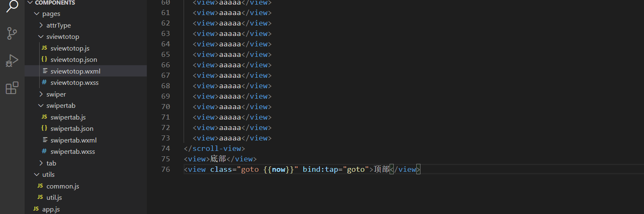Image resolution: width=644 pixels, height=214 pixels.
Task: Collapse the sviewtotop folder
Action: pyautogui.click(x=63, y=37)
